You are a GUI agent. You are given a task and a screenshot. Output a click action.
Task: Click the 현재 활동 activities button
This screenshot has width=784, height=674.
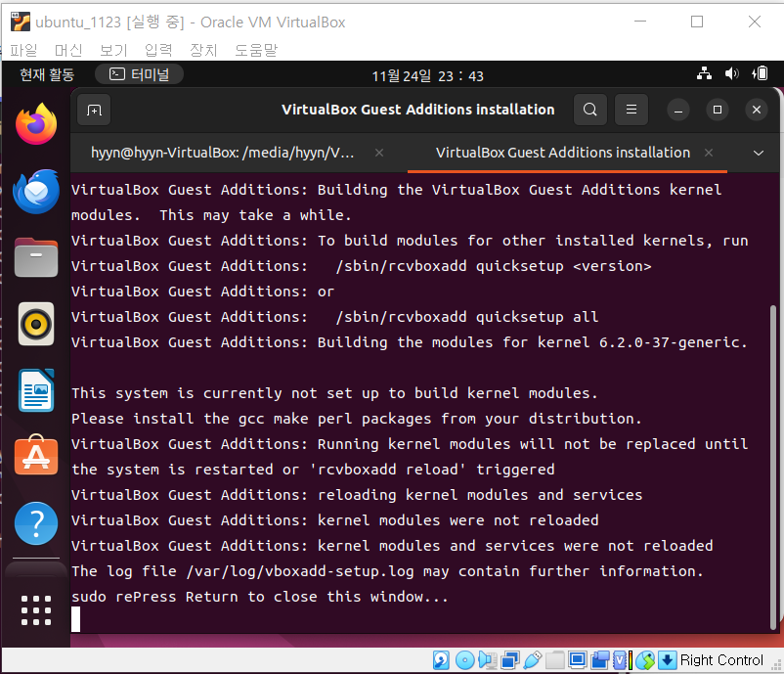click(x=47, y=74)
